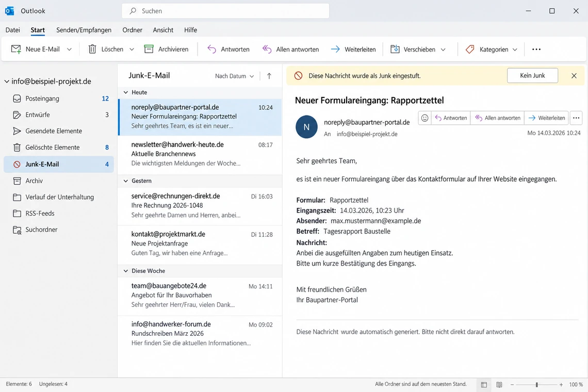Image resolution: width=588 pixels, height=392 pixels.
Task: Expand the Kategorien dropdown arrow
Action: [515, 49]
